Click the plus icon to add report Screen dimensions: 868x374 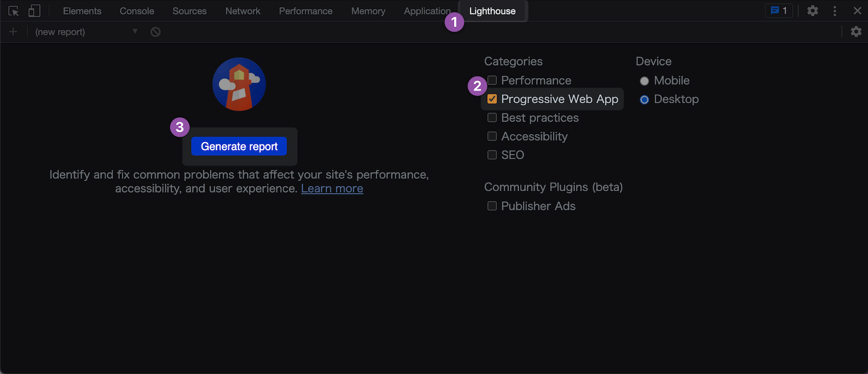click(13, 32)
